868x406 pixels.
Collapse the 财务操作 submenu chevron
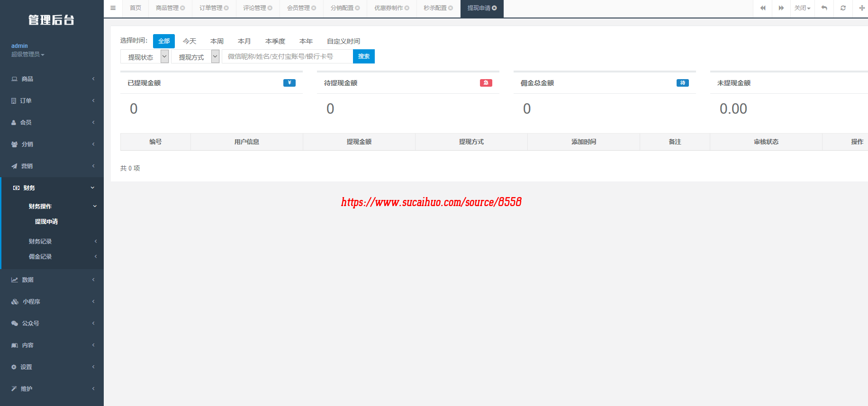coord(95,207)
